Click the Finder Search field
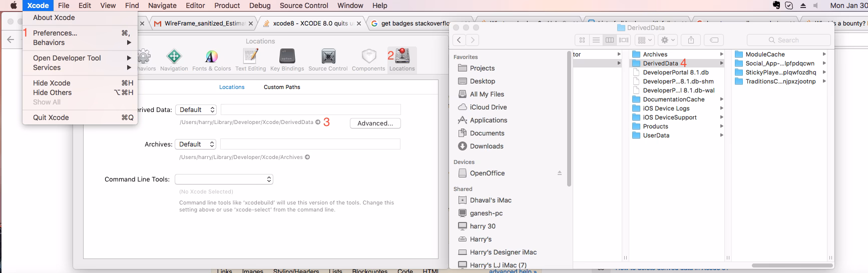The height and width of the screenshot is (273, 868). (x=788, y=40)
